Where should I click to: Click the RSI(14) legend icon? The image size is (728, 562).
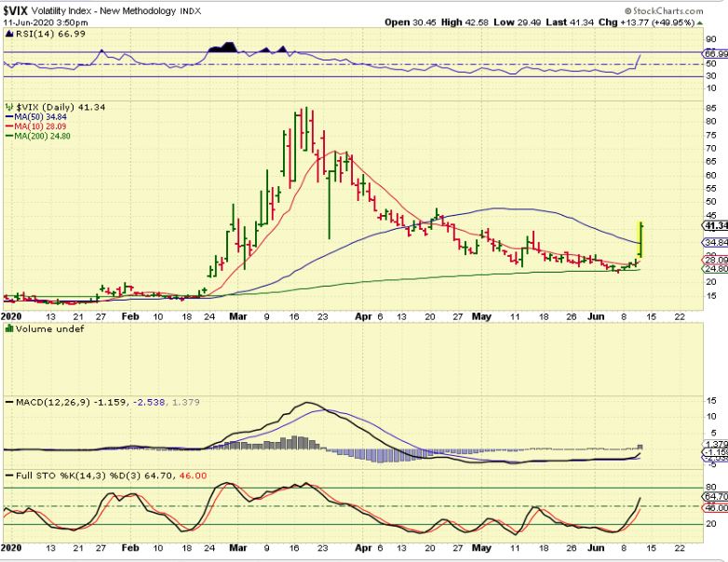(x=9, y=33)
